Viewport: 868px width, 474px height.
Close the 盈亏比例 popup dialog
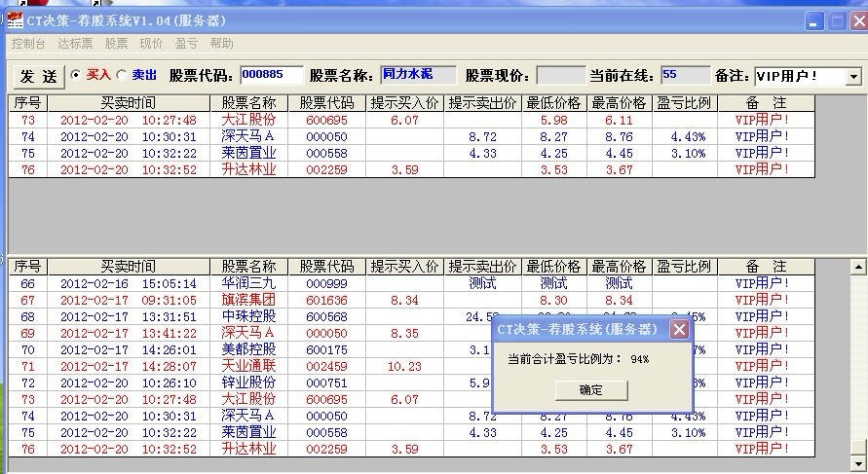pos(679,330)
